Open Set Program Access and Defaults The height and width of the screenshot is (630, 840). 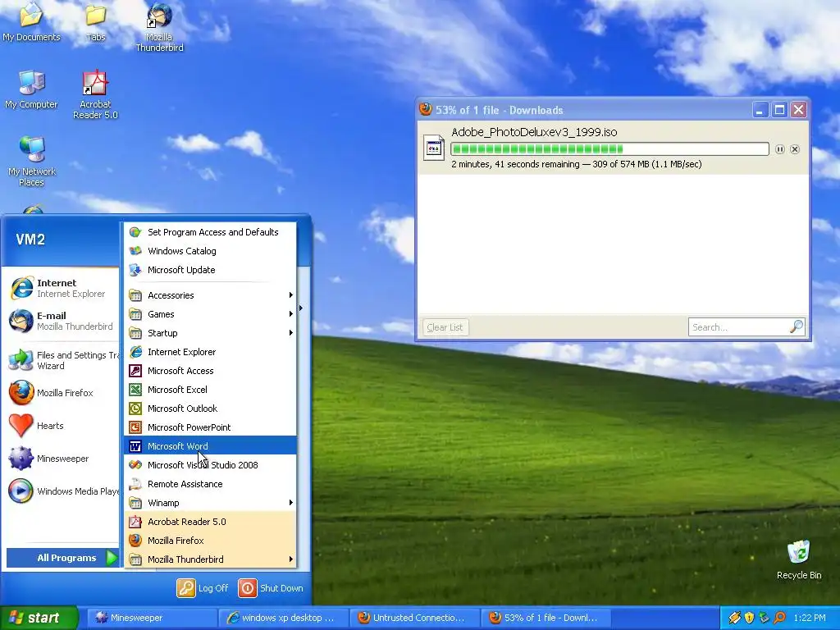point(210,232)
